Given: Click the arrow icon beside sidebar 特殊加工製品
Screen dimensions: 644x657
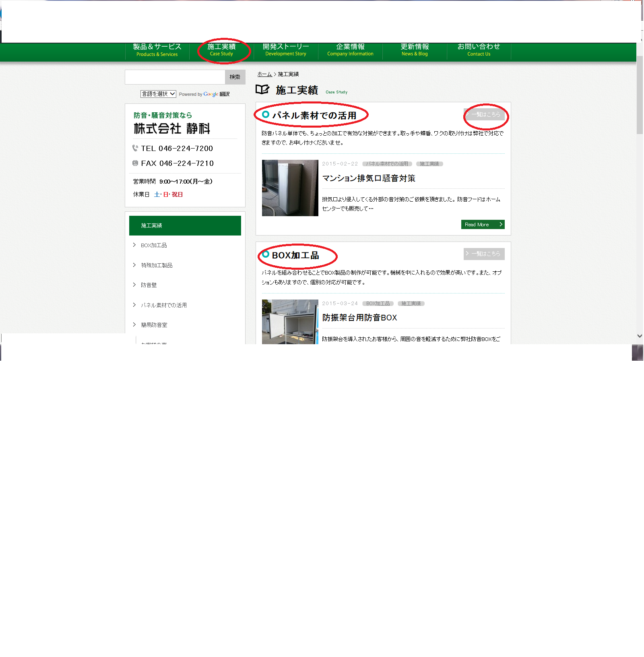Looking at the screenshot, I should (x=134, y=265).
